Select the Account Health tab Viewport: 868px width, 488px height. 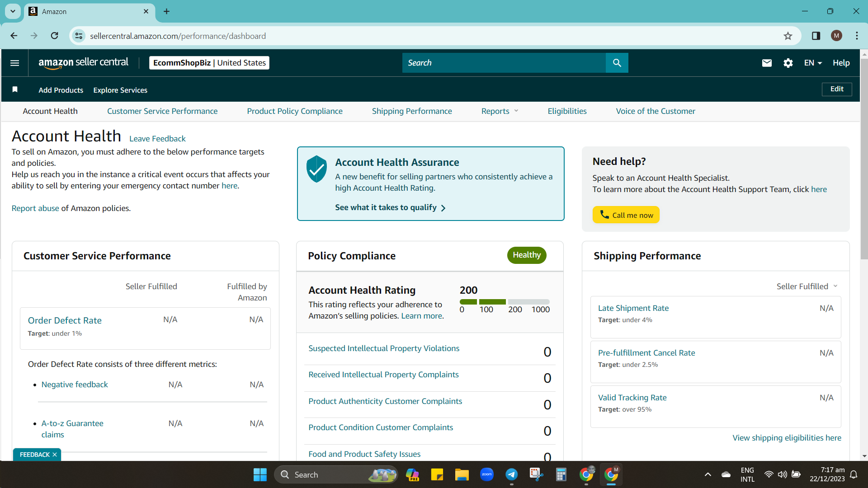[x=50, y=111]
